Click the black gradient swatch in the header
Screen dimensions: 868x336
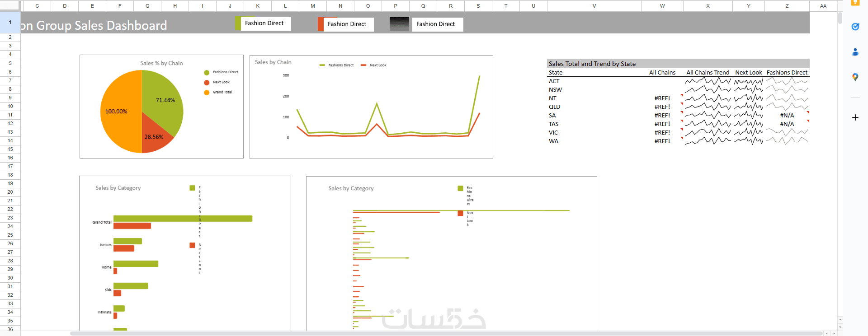[399, 24]
